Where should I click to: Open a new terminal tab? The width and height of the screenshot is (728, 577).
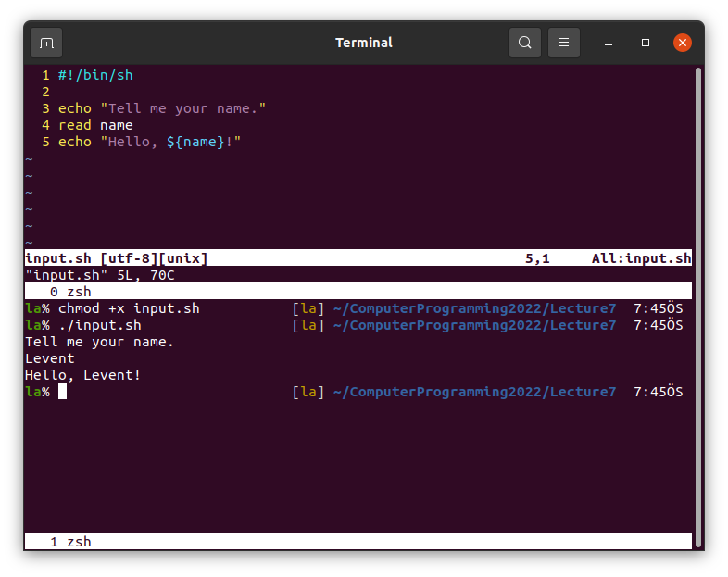click(46, 43)
